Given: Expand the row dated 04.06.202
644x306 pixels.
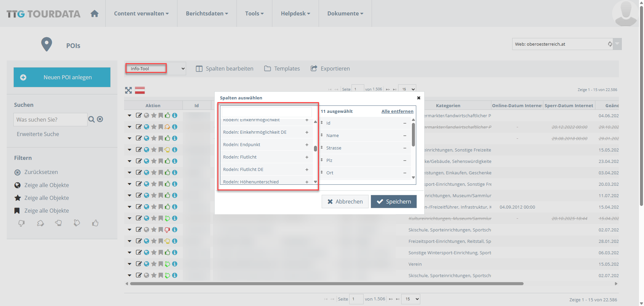Looking at the screenshot, I should pos(129,116).
